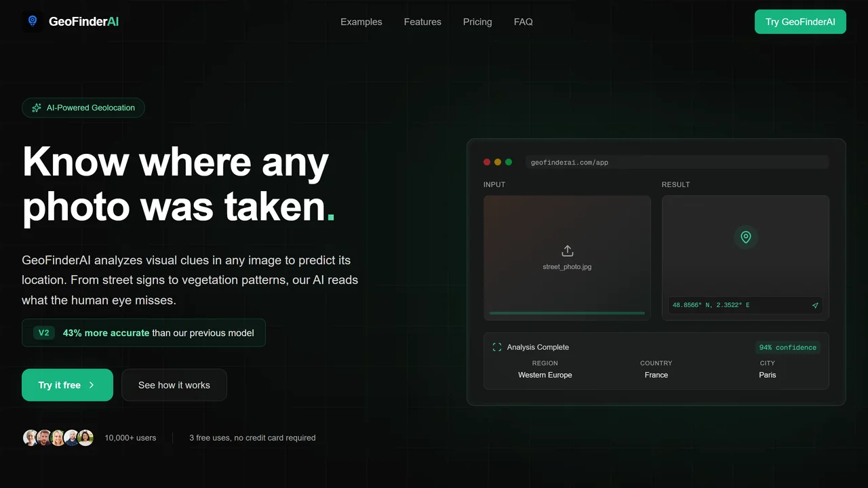
Task: Click the "Western Europe" region value
Action: coord(545,375)
